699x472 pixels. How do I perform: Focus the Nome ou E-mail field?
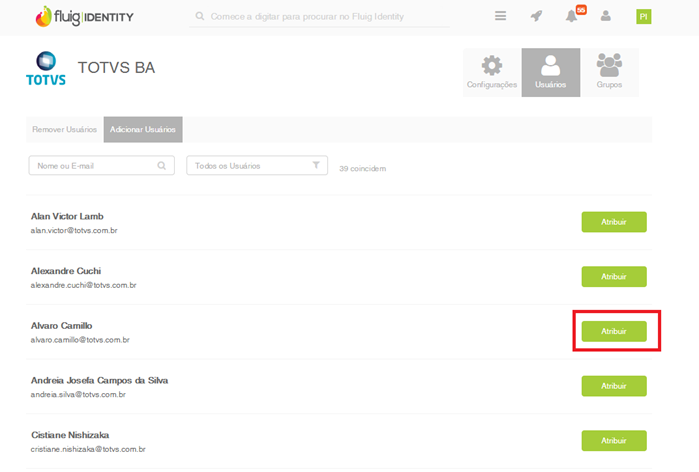click(102, 165)
